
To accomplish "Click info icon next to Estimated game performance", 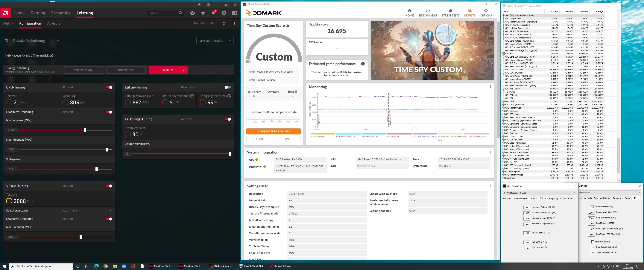I will [363, 64].
